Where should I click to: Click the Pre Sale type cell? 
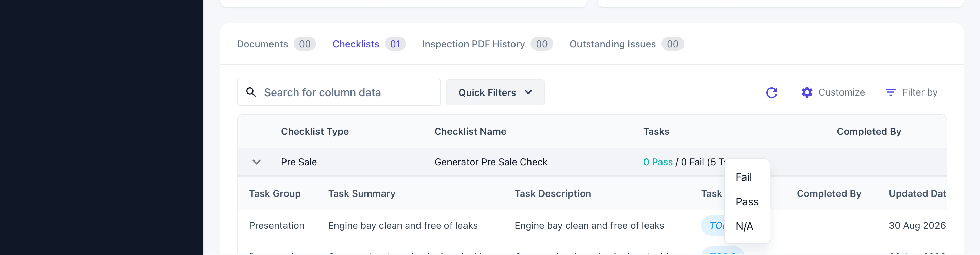click(299, 162)
